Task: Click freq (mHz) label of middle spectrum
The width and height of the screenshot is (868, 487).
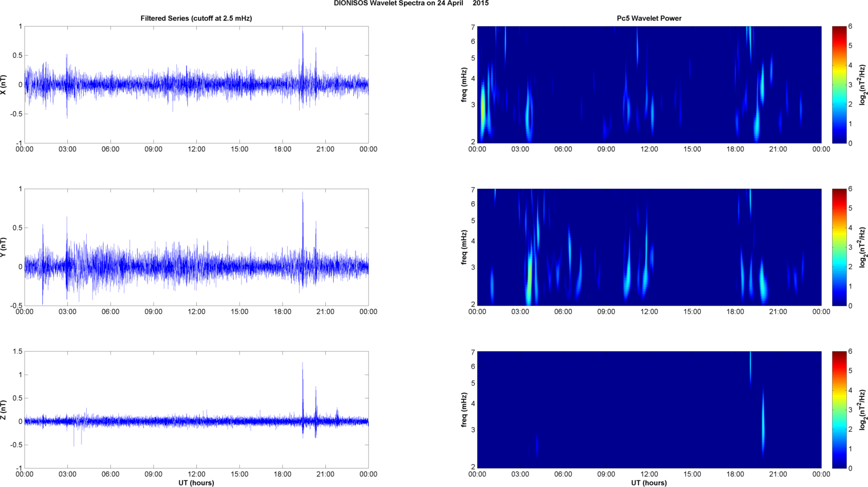Action: point(464,247)
